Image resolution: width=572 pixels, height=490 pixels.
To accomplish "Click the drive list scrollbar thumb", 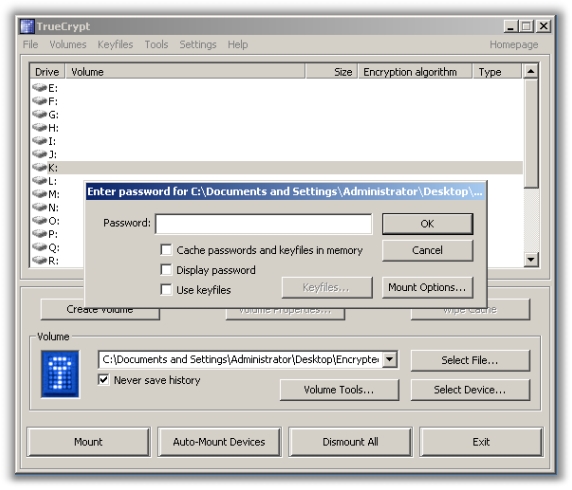I will point(531,133).
